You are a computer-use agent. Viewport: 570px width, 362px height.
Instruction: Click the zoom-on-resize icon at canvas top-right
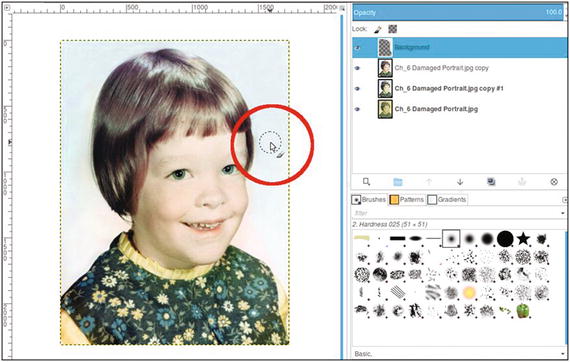tap(342, 8)
